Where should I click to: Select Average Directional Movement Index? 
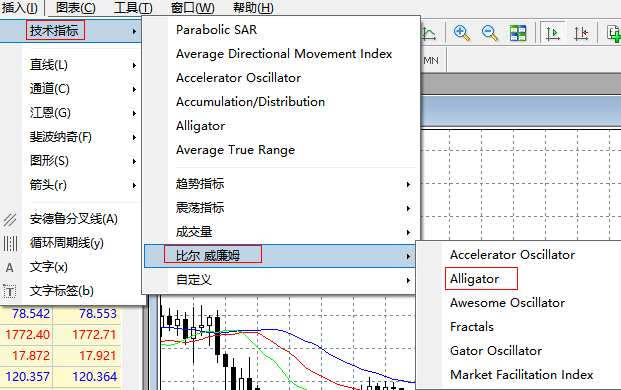(284, 54)
